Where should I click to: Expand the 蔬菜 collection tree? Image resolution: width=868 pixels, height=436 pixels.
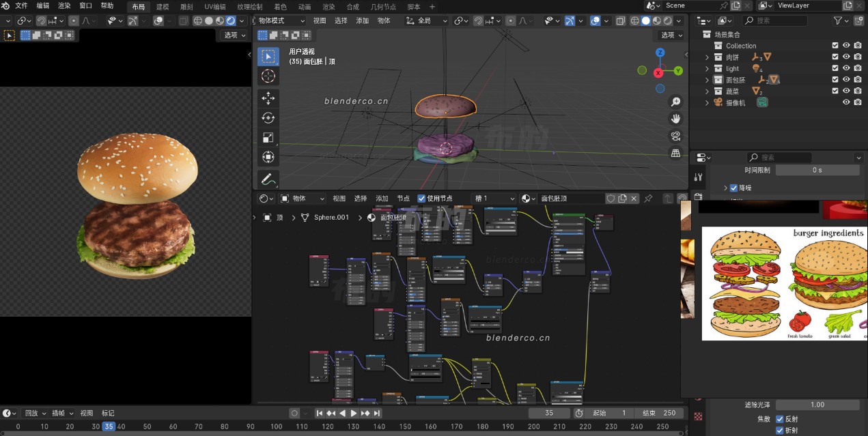click(x=707, y=91)
